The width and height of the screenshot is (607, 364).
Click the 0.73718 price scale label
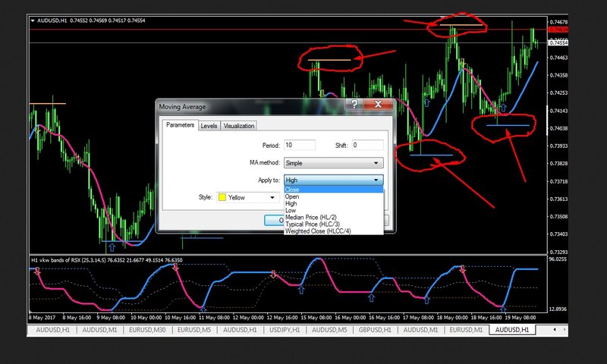(558, 181)
